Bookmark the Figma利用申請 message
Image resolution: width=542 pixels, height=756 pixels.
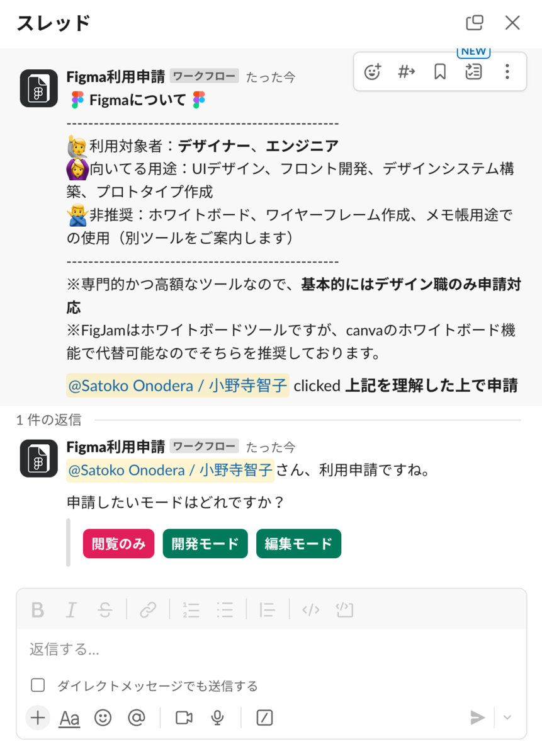click(x=440, y=72)
